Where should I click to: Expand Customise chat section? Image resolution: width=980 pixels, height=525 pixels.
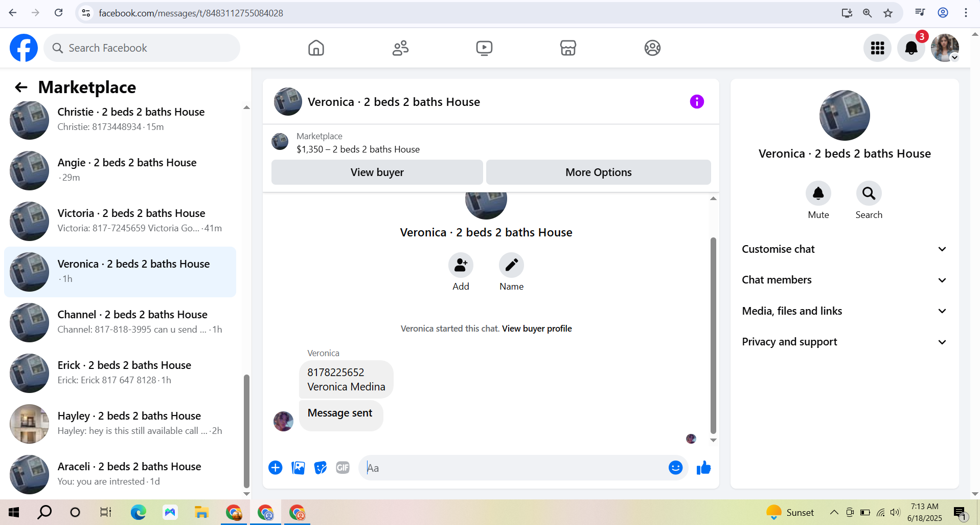pos(845,249)
